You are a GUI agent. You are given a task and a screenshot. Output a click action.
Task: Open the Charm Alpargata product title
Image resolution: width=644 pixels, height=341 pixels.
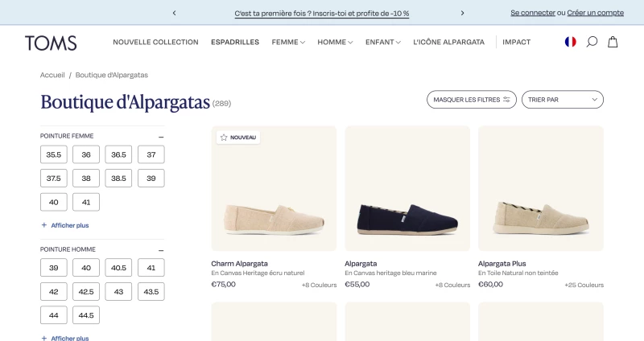click(239, 264)
